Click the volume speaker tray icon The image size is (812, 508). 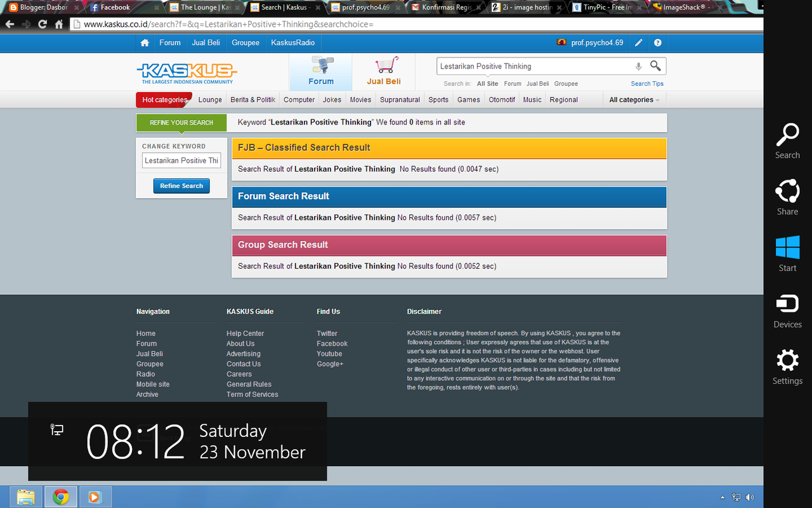(750, 497)
